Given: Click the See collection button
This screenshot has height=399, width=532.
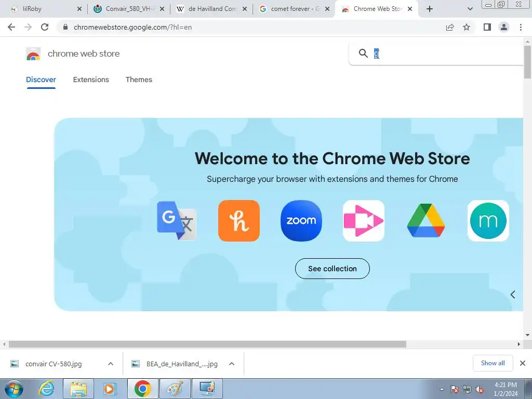Looking at the screenshot, I should (x=332, y=269).
